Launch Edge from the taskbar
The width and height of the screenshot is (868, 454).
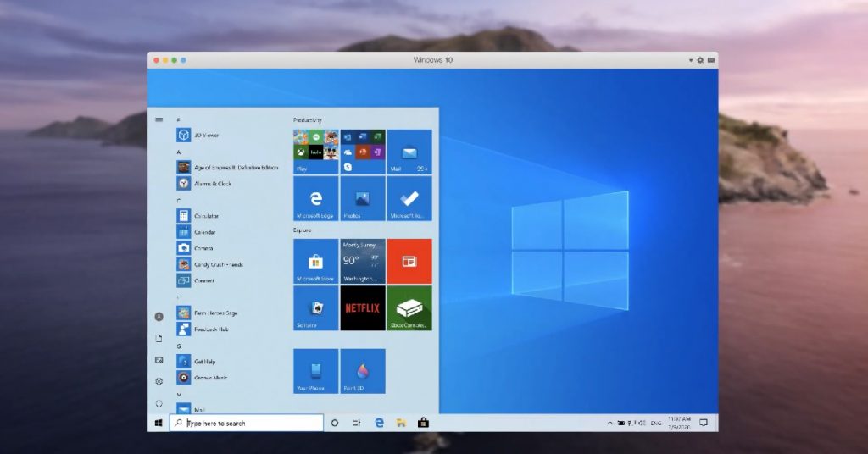(379, 423)
